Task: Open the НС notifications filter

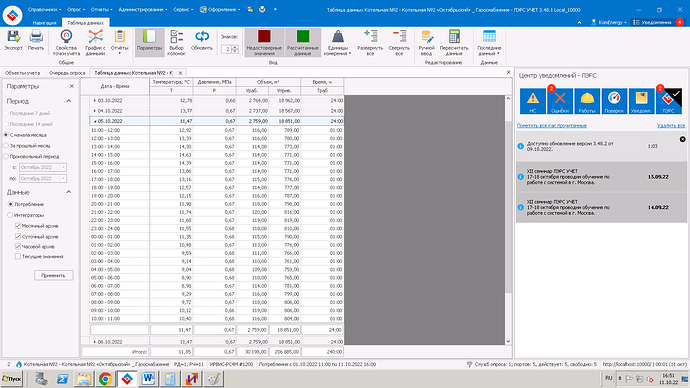Action: click(532, 101)
